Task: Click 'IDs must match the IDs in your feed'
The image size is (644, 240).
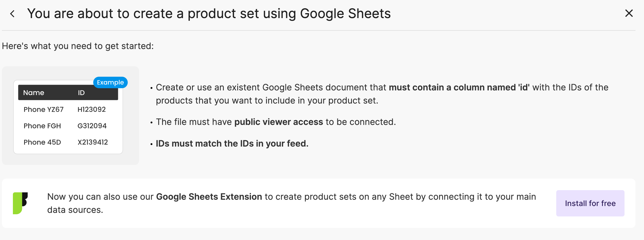Action: click(232, 144)
